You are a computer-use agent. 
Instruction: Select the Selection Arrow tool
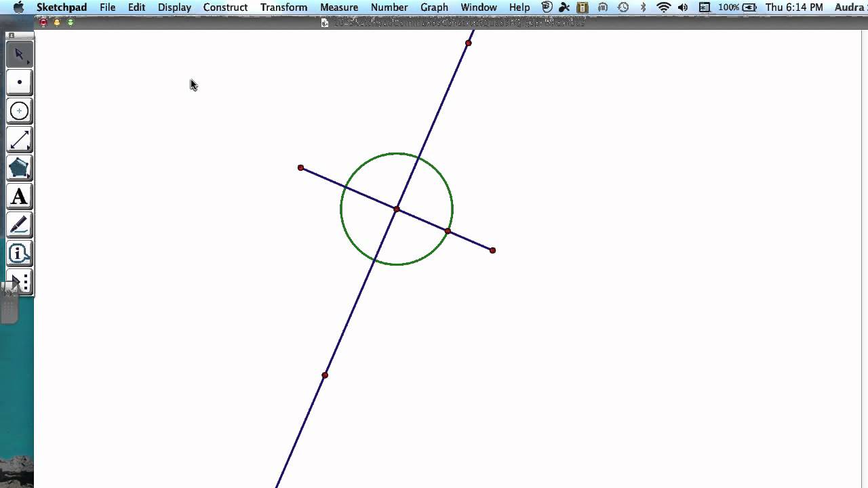click(x=19, y=54)
